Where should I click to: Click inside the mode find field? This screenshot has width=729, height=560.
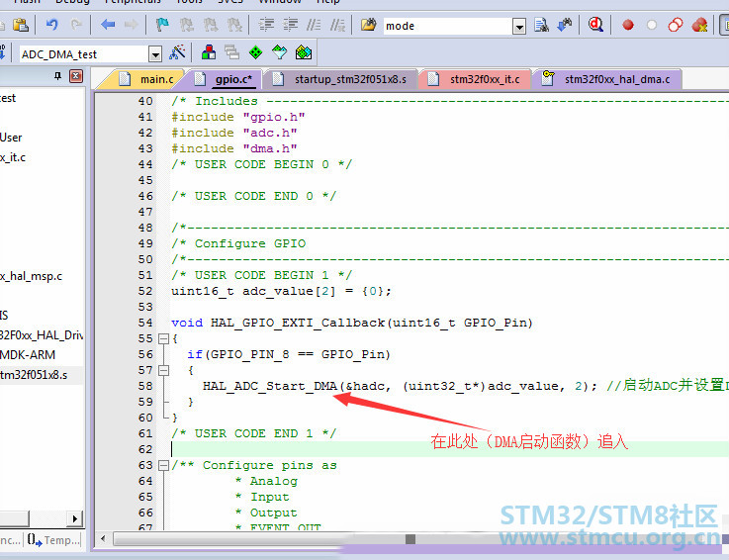coord(448,26)
